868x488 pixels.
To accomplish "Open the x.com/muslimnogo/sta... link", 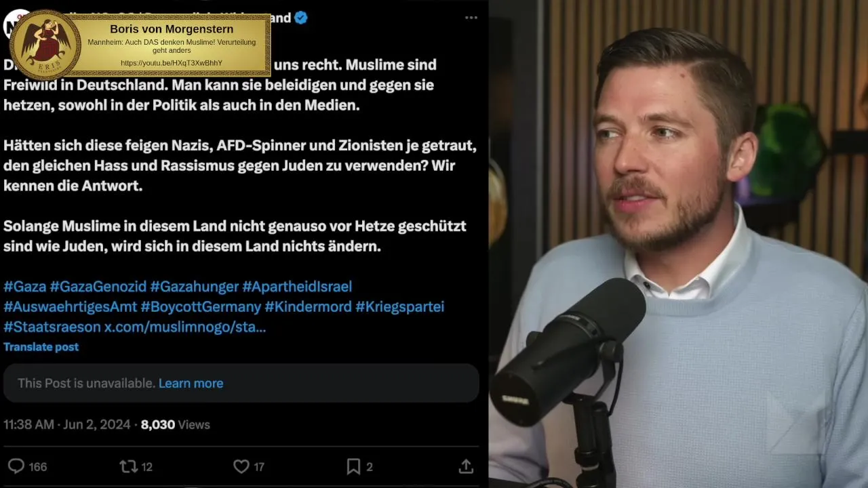I will pyautogui.click(x=184, y=327).
